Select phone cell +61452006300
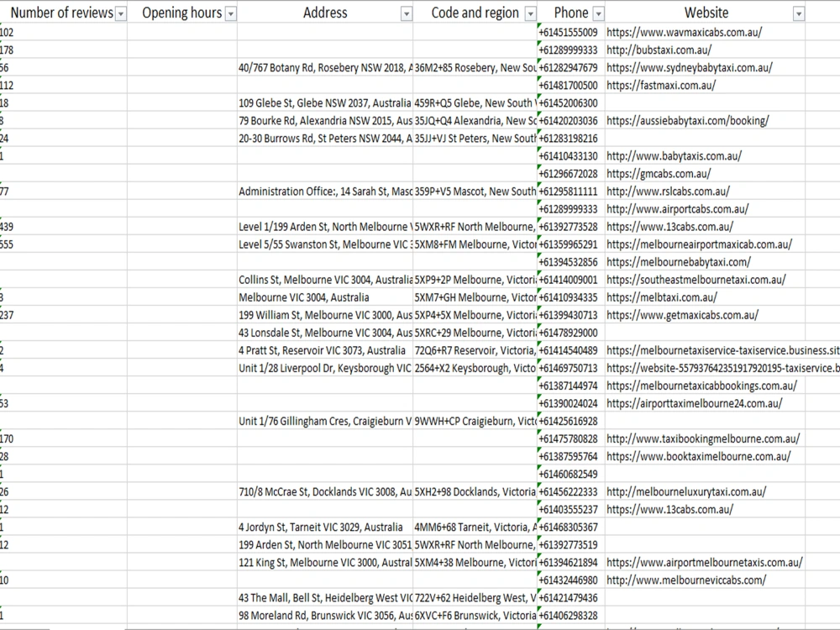This screenshot has width=840, height=630. (x=571, y=102)
